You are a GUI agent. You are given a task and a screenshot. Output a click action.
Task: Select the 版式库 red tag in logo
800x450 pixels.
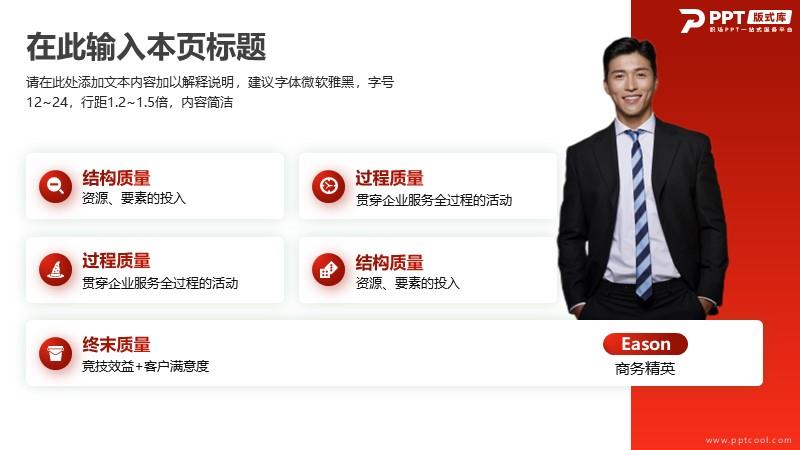click(x=770, y=17)
